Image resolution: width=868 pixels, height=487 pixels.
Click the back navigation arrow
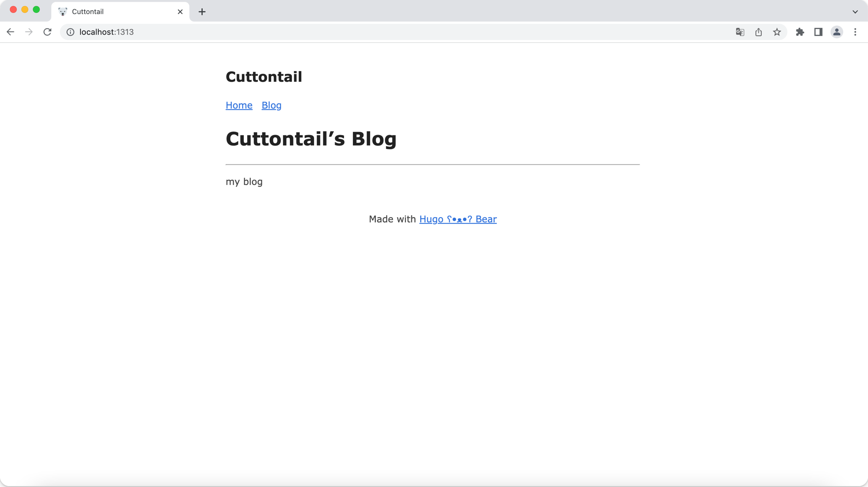10,32
